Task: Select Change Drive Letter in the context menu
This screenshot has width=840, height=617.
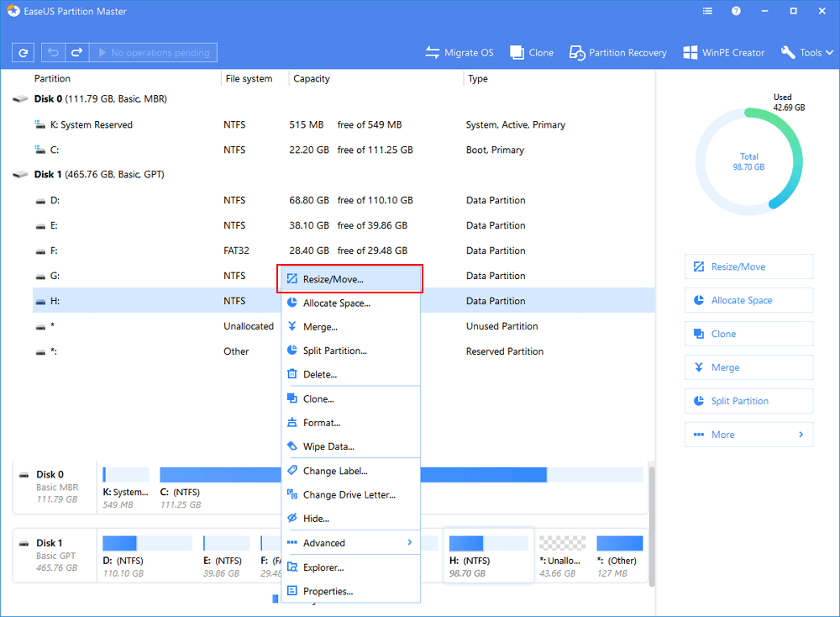Action: tap(349, 495)
